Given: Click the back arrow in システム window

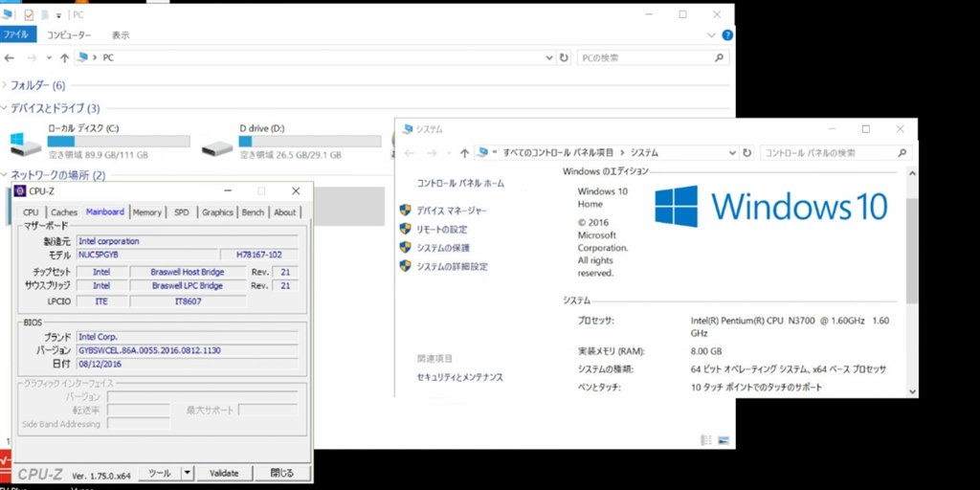Looking at the screenshot, I should tap(409, 153).
